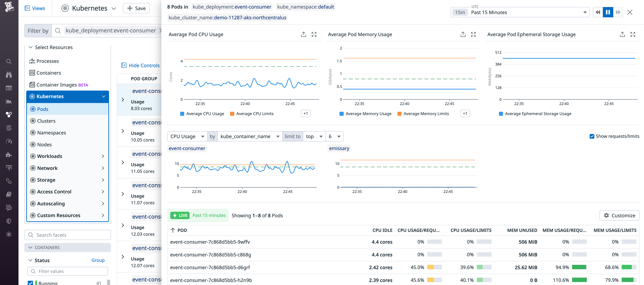The height and width of the screenshot is (285, 644).
Task: Expand Average Pod Memory Usage to fullscreen
Action: tap(473, 34)
